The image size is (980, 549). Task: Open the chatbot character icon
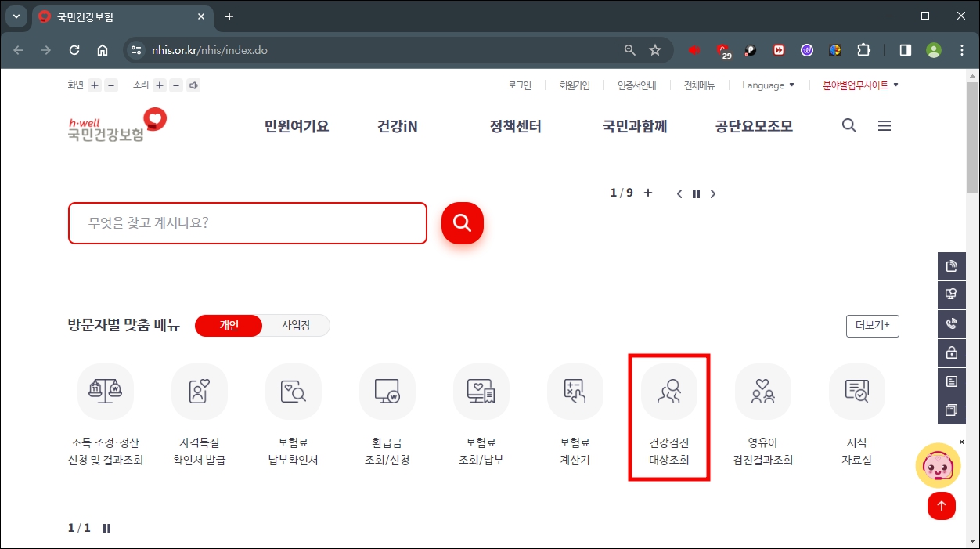938,465
